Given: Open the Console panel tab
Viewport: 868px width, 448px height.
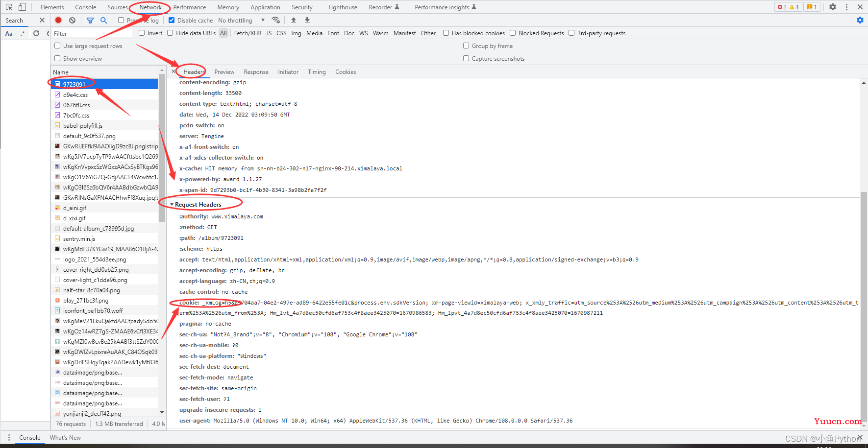Looking at the screenshot, I should click(85, 7).
